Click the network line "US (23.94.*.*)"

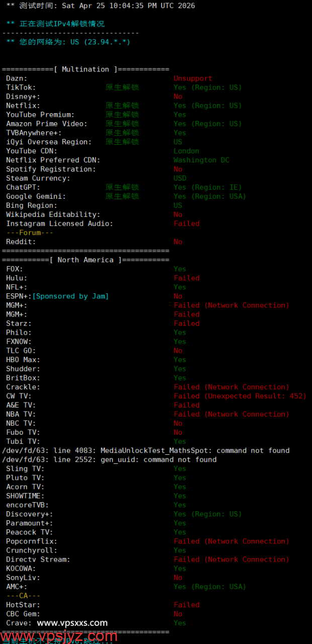point(100,42)
